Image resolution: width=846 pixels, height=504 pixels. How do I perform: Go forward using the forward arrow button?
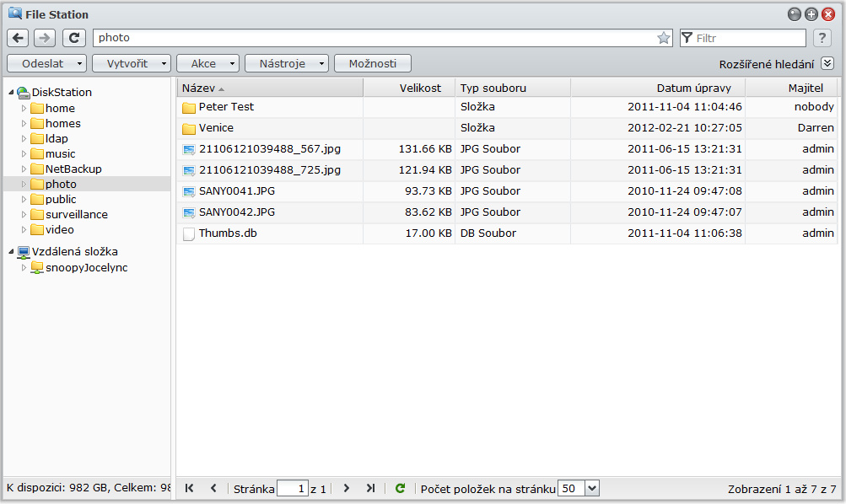pyautogui.click(x=44, y=38)
